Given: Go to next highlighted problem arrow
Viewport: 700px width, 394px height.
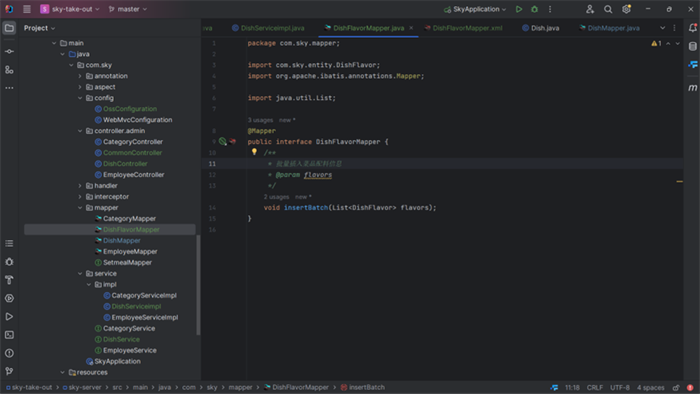Looking at the screenshot, I should [x=678, y=43].
